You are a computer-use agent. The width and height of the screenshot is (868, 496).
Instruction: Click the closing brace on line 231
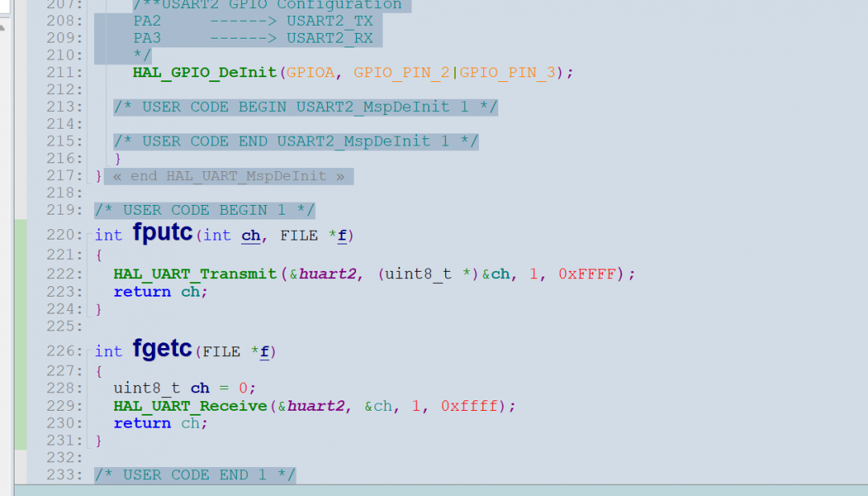99,440
